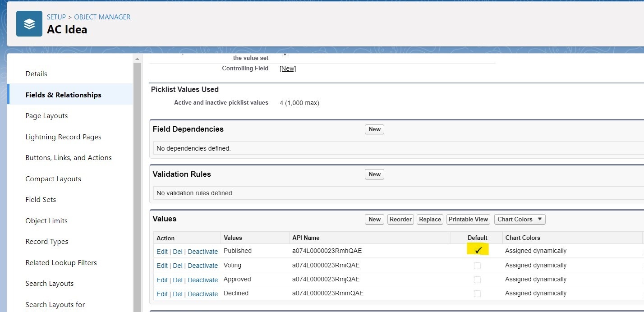
Task: Navigate to Object Manager breadcrumb
Action: point(102,17)
